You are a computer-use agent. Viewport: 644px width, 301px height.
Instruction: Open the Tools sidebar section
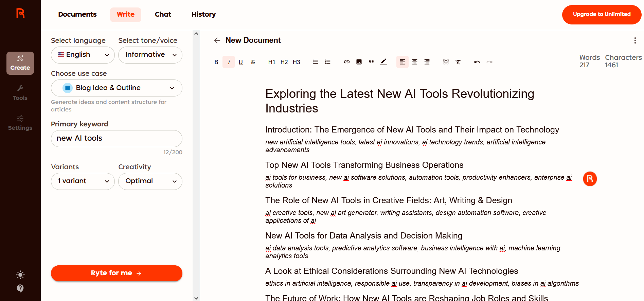click(20, 93)
